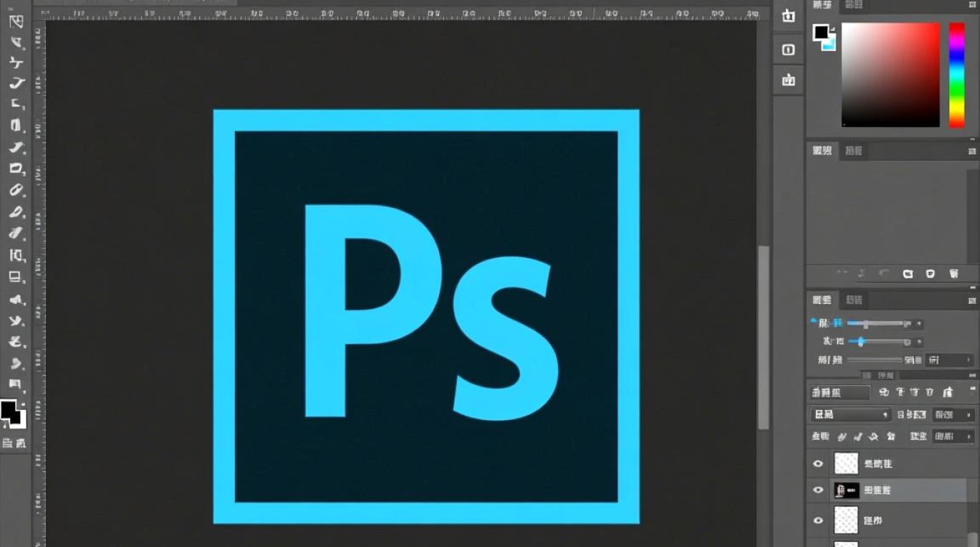Select the black thumbnail of the highlighted layer
980x547 pixels.
click(x=847, y=490)
